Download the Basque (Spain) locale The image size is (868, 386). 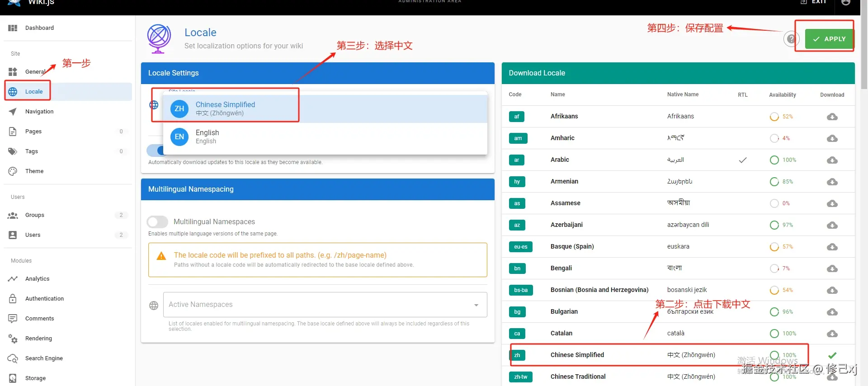pyautogui.click(x=832, y=247)
